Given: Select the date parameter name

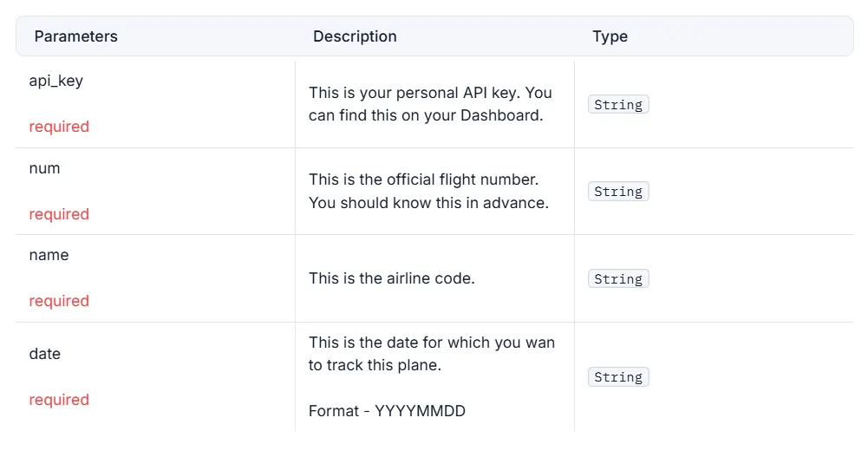Looking at the screenshot, I should [x=45, y=354].
